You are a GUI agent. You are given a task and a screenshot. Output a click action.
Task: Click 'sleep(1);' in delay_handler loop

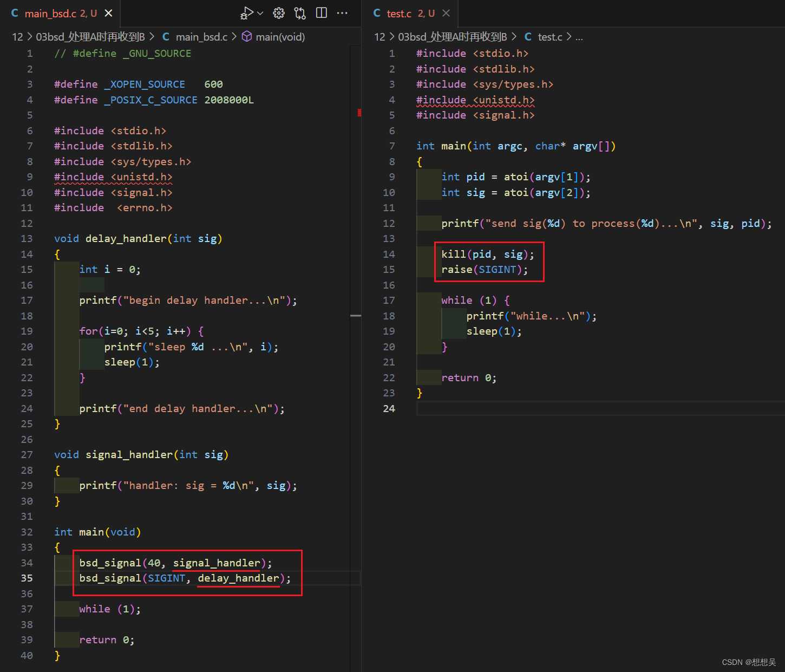tap(132, 362)
